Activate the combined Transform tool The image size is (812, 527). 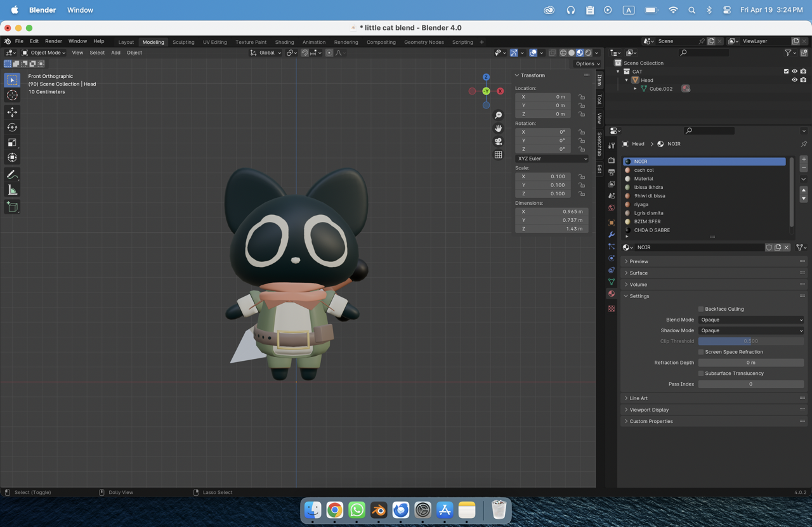(x=12, y=157)
